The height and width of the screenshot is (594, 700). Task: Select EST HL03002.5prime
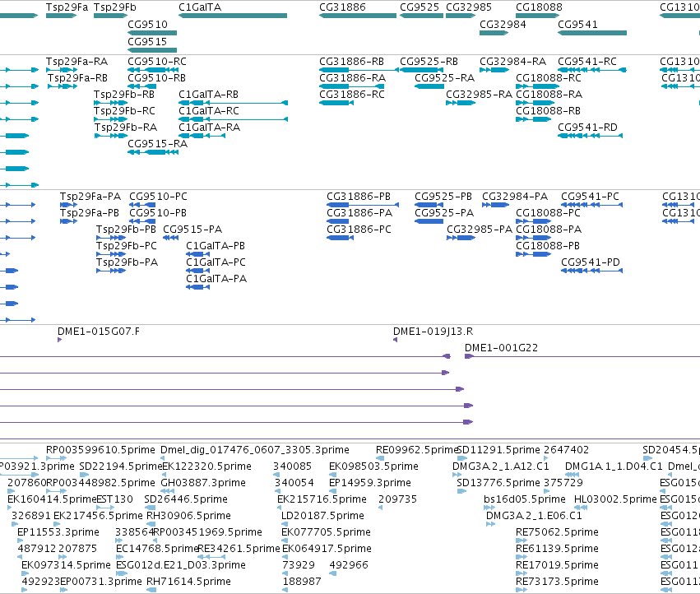coord(581,508)
